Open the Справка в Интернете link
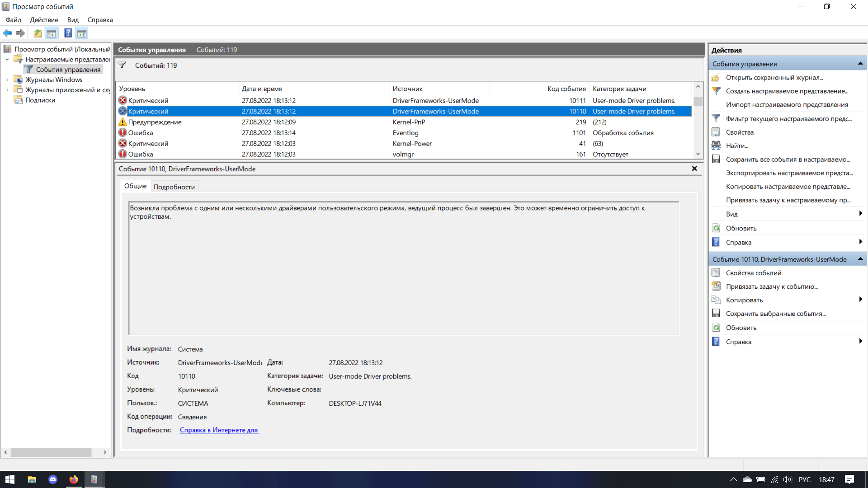Image resolution: width=868 pixels, height=488 pixels. (219, 430)
